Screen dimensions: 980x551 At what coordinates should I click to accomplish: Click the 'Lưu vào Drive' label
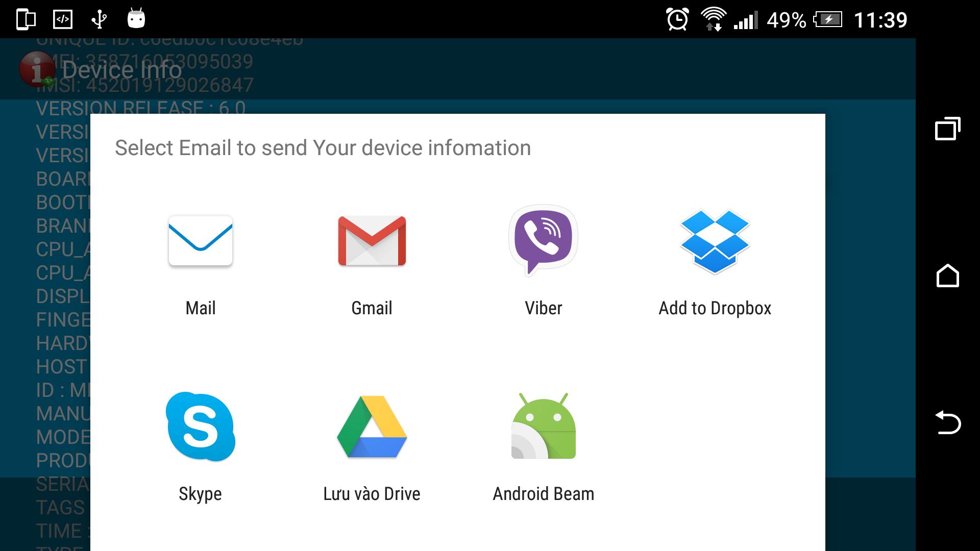pos(372,494)
